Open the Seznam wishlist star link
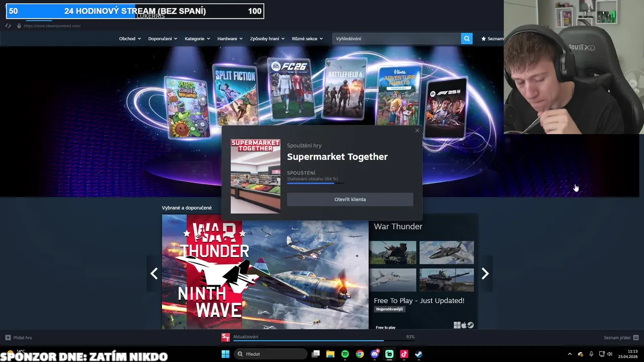This screenshot has width=644, height=362. (x=492, y=39)
